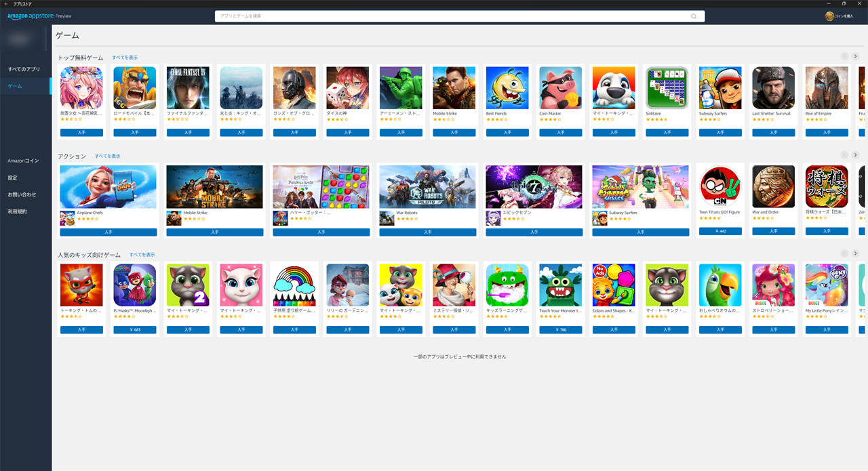Click the Last Shelter: Survival icon
868x471 pixels.
774,88
